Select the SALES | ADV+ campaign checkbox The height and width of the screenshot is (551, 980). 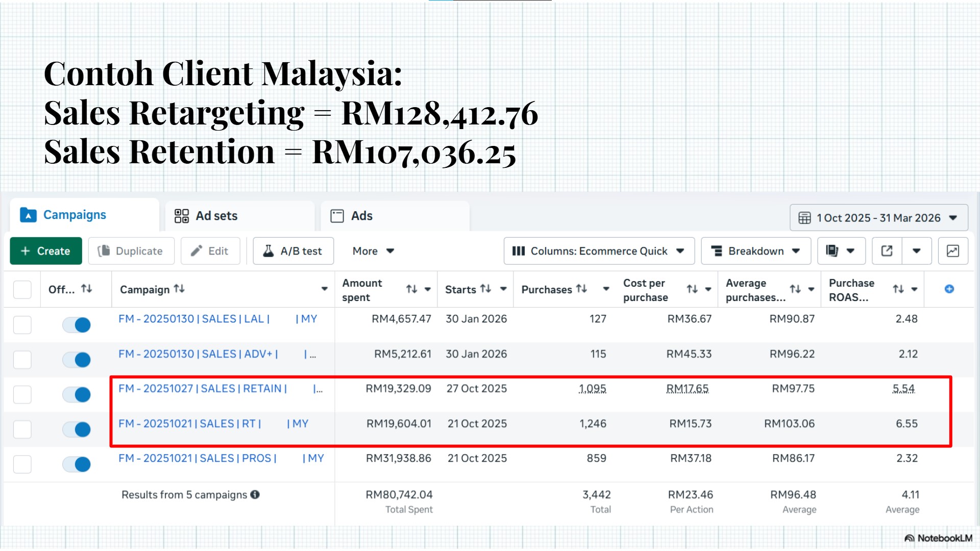(x=22, y=360)
